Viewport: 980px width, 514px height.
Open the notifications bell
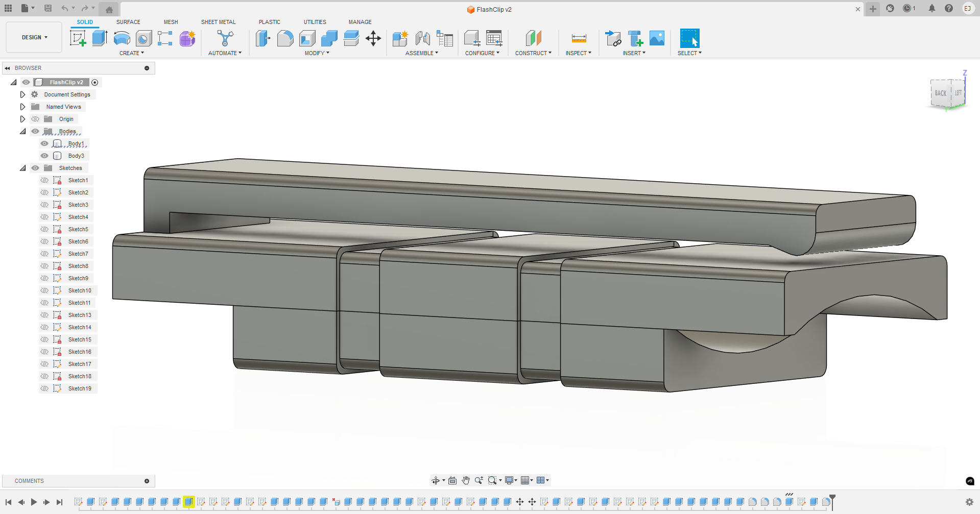[932, 8]
